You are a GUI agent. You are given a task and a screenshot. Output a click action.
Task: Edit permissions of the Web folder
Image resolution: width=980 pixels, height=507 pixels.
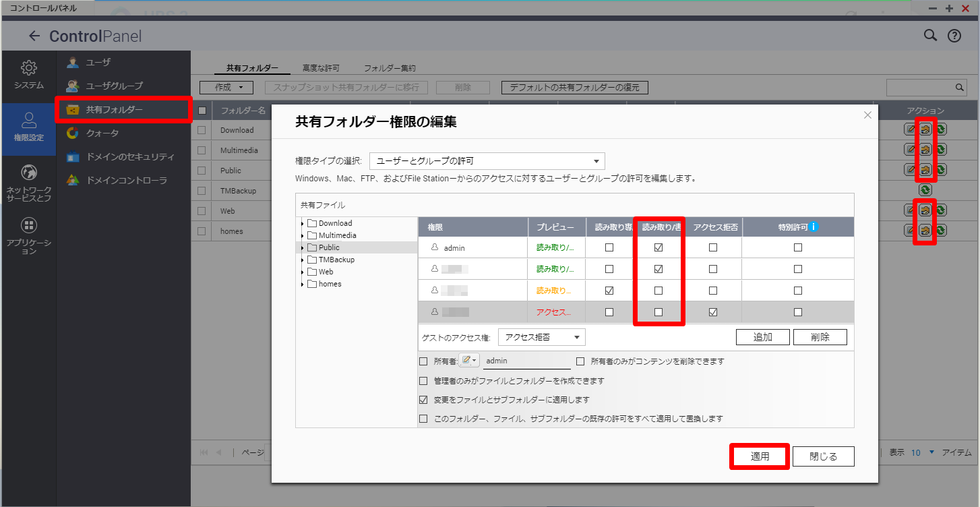tap(925, 210)
